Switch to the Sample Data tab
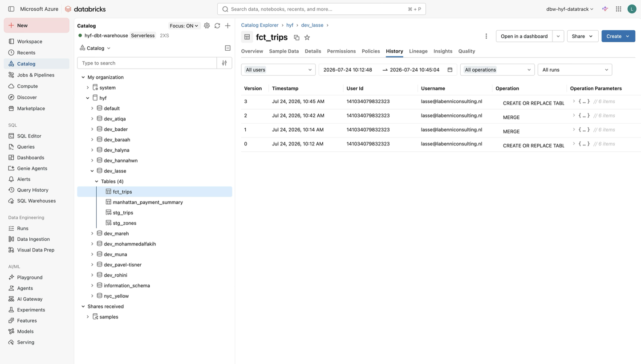Screen dimensions: 641x364 tap(284, 51)
